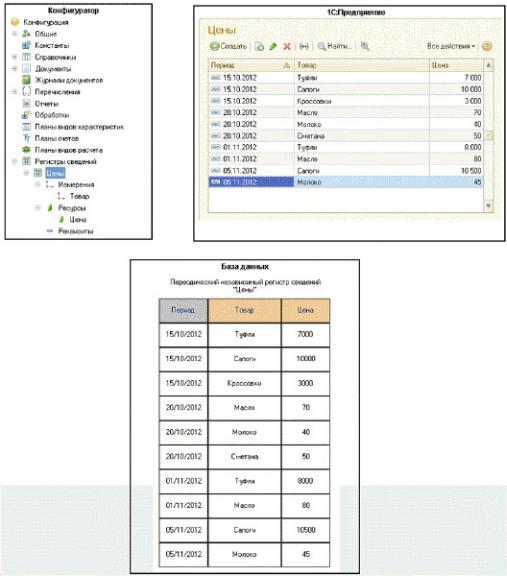Sort list by Период column header
This screenshot has width=507, height=576.
click(251, 65)
